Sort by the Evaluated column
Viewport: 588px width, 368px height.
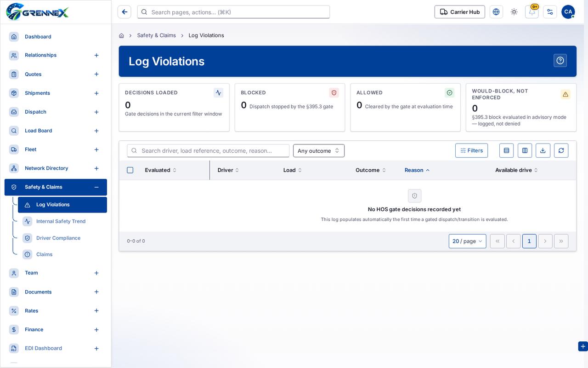[161, 170]
